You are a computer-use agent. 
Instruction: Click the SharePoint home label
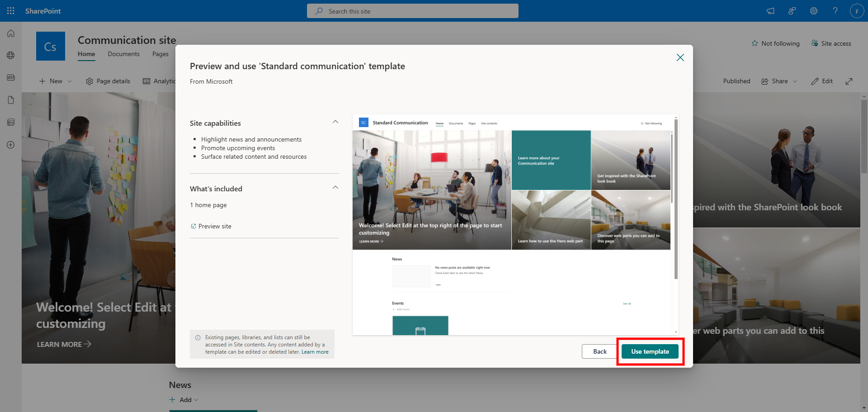[x=43, y=11]
